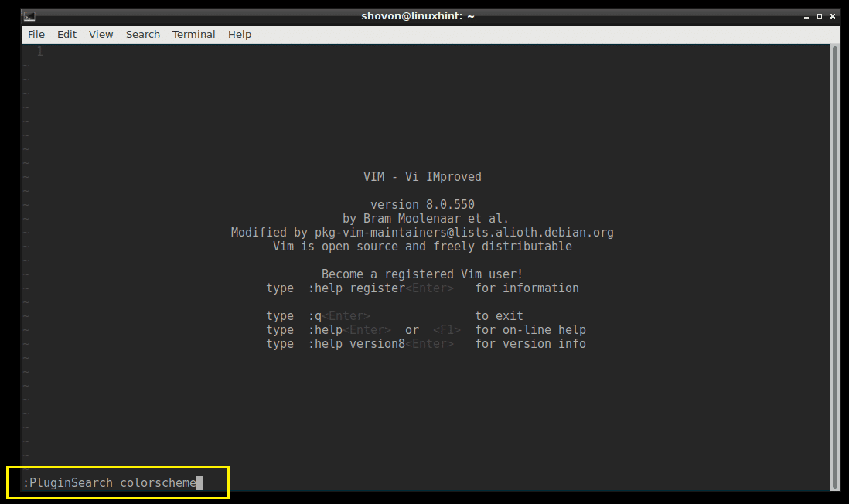Open the Edit menu
849x504 pixels.
[66, 35]
